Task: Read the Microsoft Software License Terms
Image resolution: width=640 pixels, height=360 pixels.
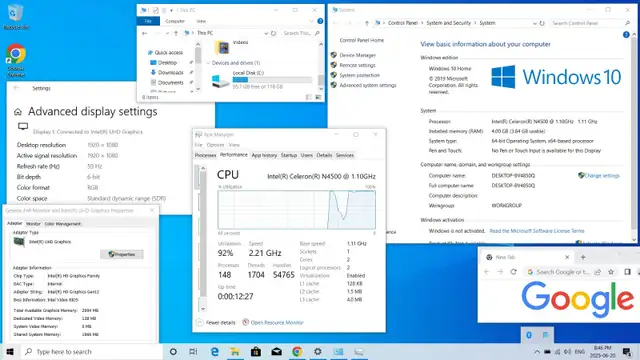Action: [537, 231]
